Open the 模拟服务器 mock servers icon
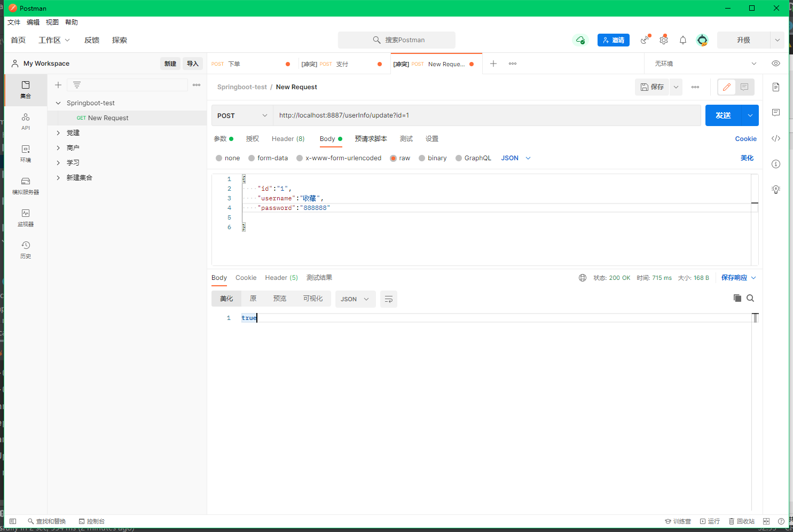The width and height of the screenshot is (793, 532). point(26,185)
